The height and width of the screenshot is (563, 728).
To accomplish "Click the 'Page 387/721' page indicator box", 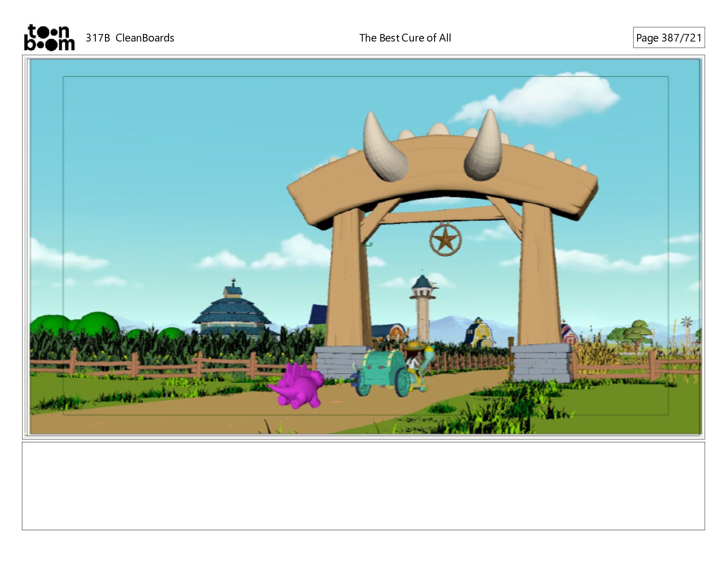I will [x=669, y=38].
